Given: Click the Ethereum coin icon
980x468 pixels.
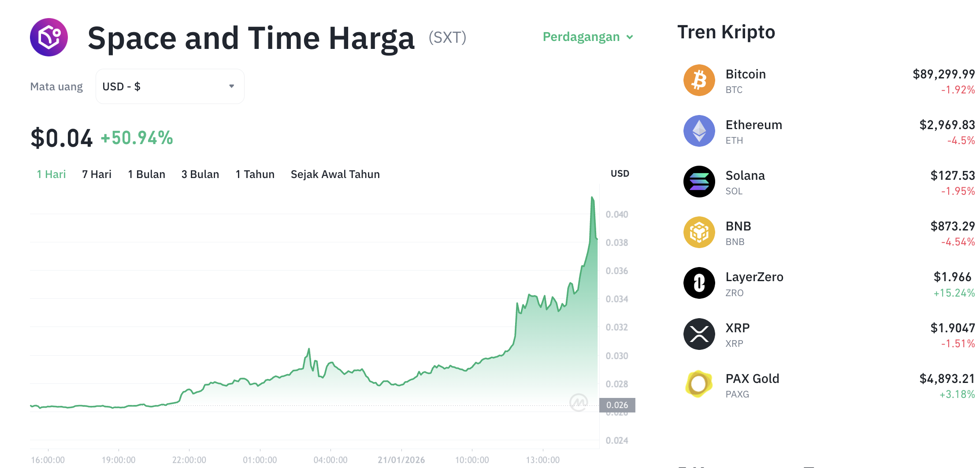Looking at the screenshot, I should 699,131.
